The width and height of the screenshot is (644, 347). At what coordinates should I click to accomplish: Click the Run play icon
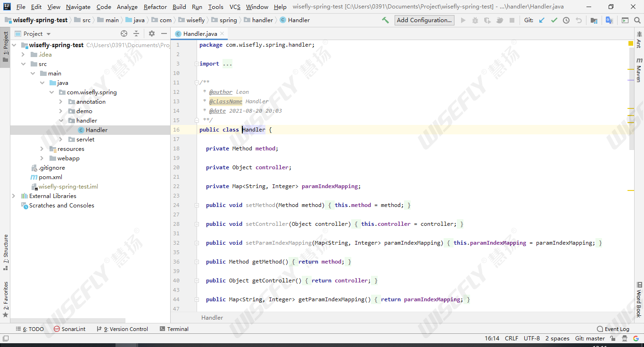click(x=463, y=20)
